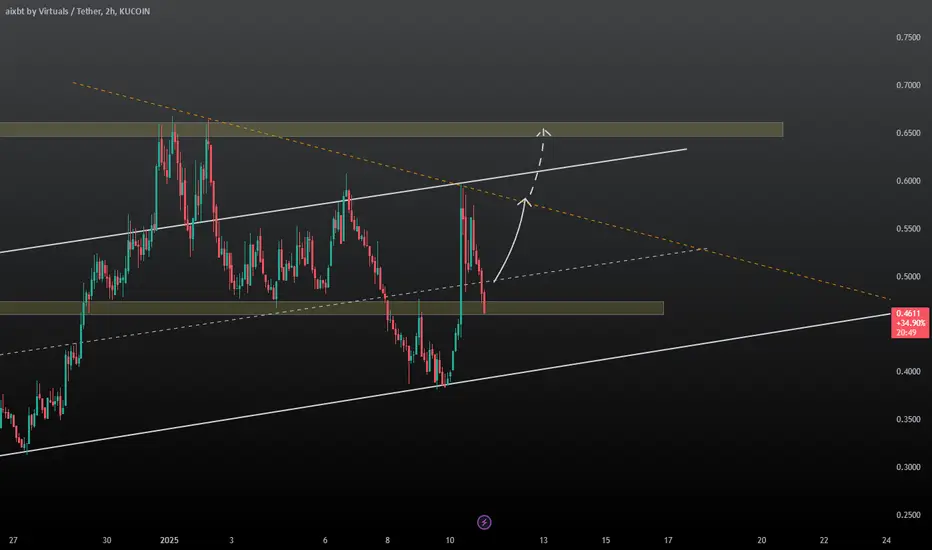The width and height of the screenshot is (932, 550).
Task: Click the 0.7500 price axis label
Action: click(908, 37)
